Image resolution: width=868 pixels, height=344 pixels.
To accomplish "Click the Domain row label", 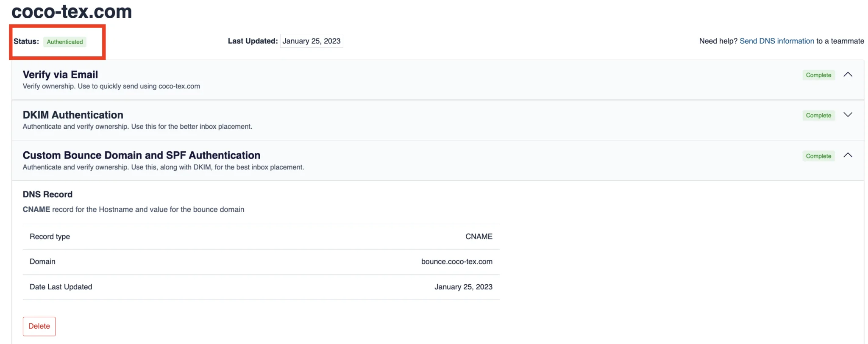I will pos(42,261).
